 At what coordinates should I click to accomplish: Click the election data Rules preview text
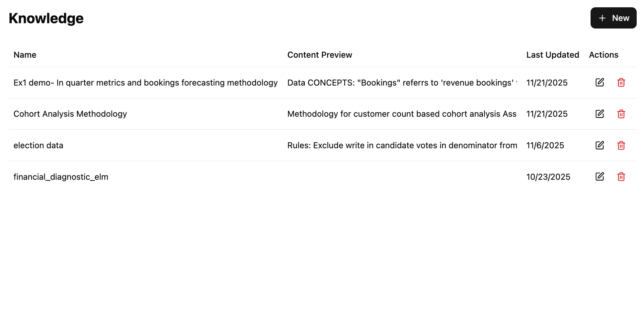[x=402, y=145]
